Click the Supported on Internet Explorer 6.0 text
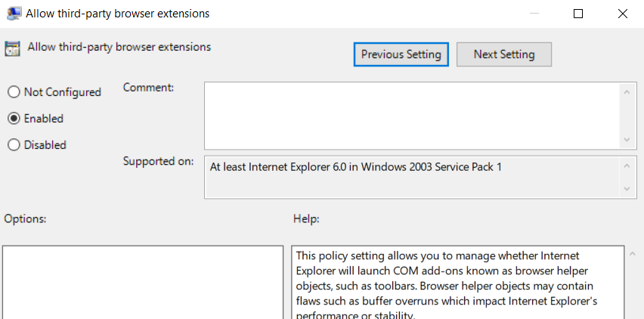Image resolution: width=644 pixels, height=319 pixels. [x=355, y=166]
